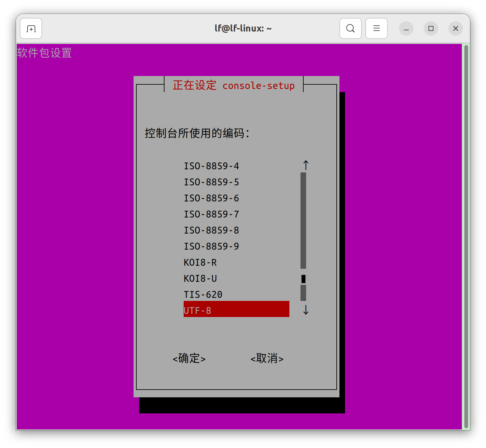Click the lf@lf-linux window title
Image resolution: width=486 pixels, height=448 pixels.
click(x=243, y=28)
